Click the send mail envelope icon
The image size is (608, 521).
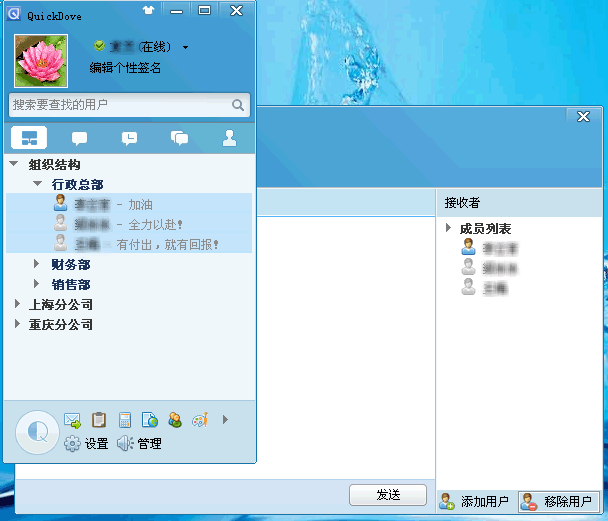tap(73, 421)
